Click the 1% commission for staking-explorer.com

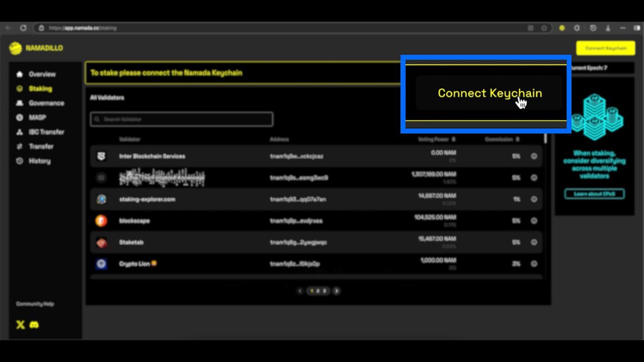tap(517, 199)
